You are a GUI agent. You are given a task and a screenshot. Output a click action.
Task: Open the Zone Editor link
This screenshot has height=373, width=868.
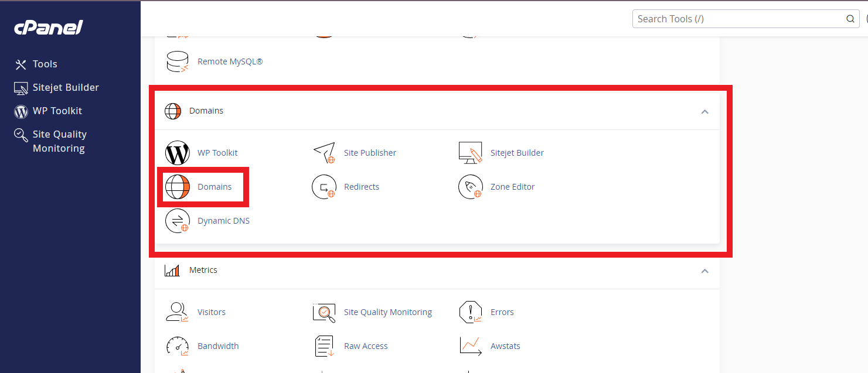tap(513, 187)
